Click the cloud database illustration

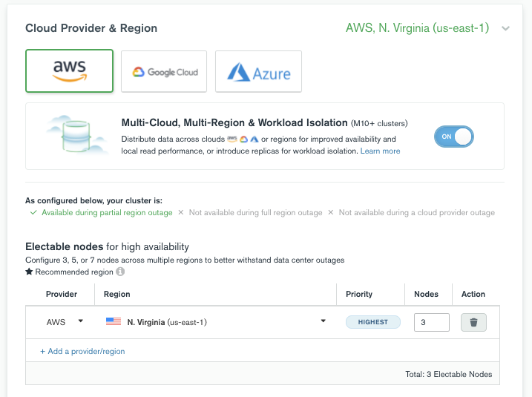click(x=76, y=135)
